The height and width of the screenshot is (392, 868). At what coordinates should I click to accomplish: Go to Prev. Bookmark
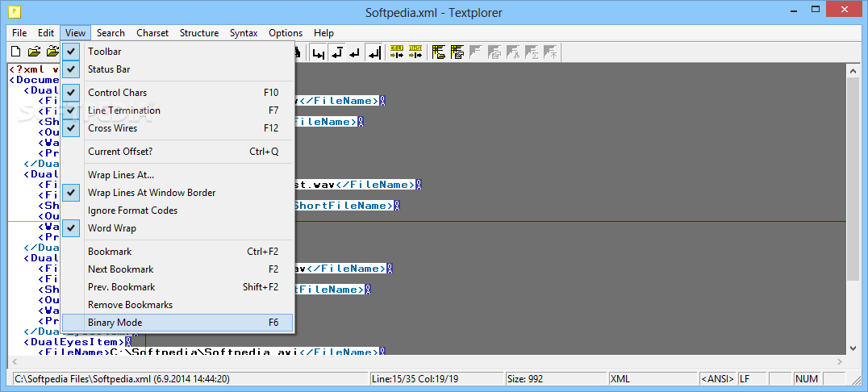(177, 287)
